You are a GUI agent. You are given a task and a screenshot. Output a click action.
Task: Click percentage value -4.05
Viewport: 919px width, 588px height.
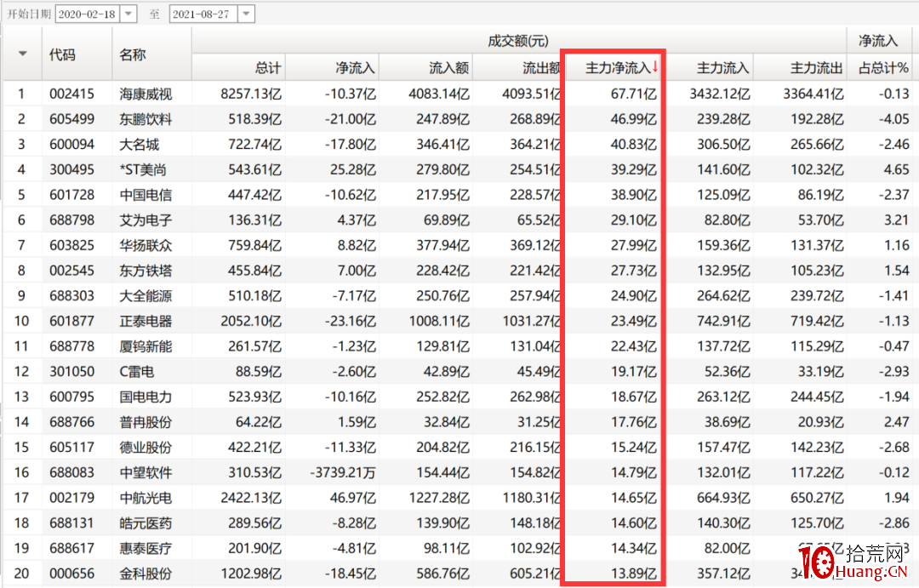pyautogui.click(x=893, y=119)
